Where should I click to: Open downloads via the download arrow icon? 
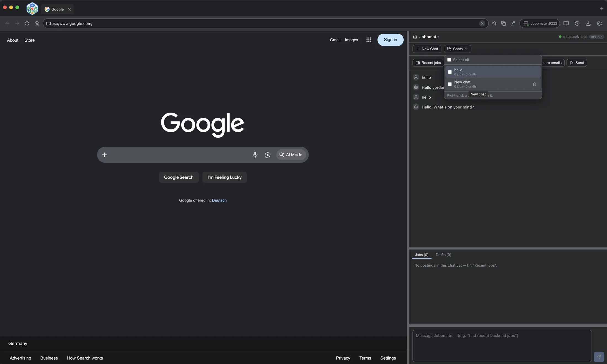coord(588,23)
